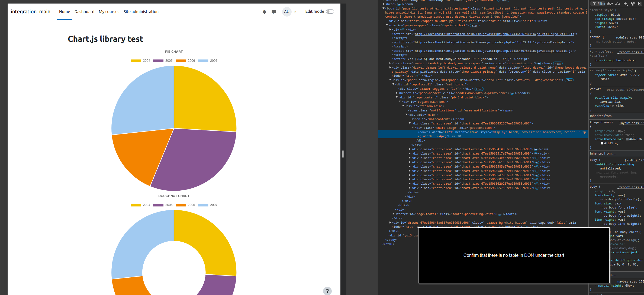Open polyfill.js script link
644x295 pixels.
coord(494,34)
